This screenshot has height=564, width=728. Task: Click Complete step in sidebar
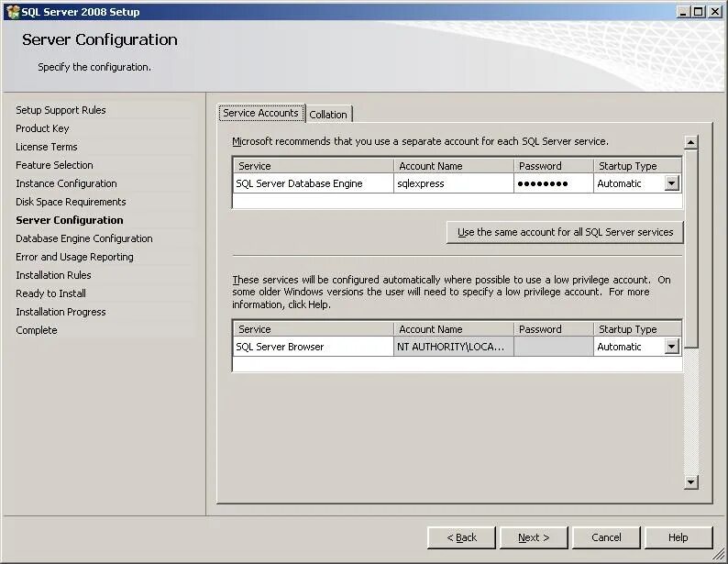(x=36, y=330)
